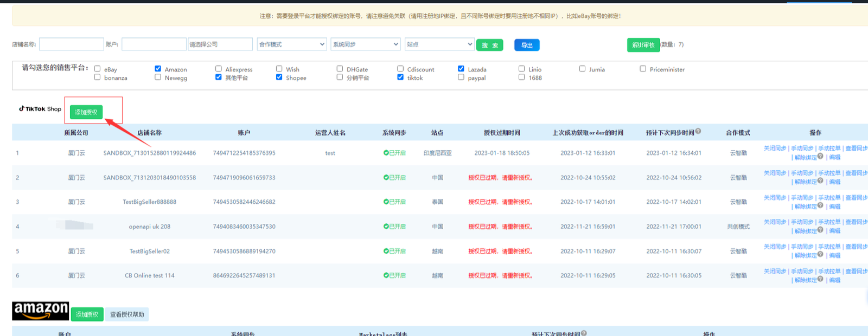The image size is (868, 336).
Task: Click 编辑 for SANDBOX_7131203018490103558
Action: coord(835,182)
